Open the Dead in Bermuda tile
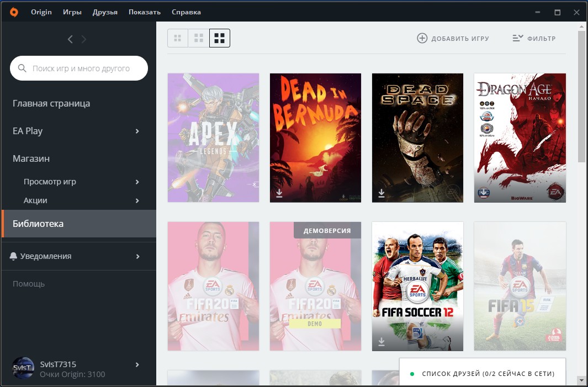The height and width of the screenshot is (387, 588). [315, 137]
